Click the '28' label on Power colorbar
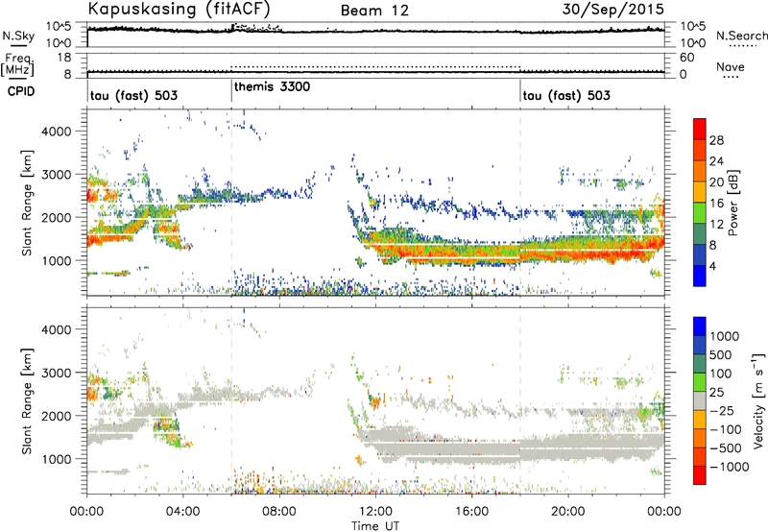This screenshot has height=532, width=768. (x=716, y=140)
